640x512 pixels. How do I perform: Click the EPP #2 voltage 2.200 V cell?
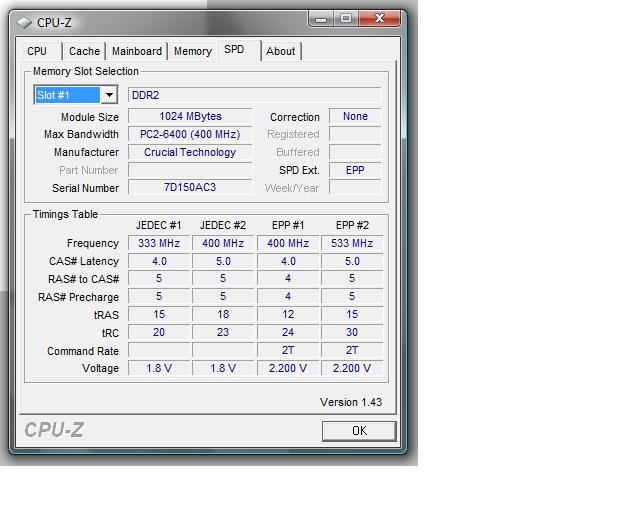point(352,368)
